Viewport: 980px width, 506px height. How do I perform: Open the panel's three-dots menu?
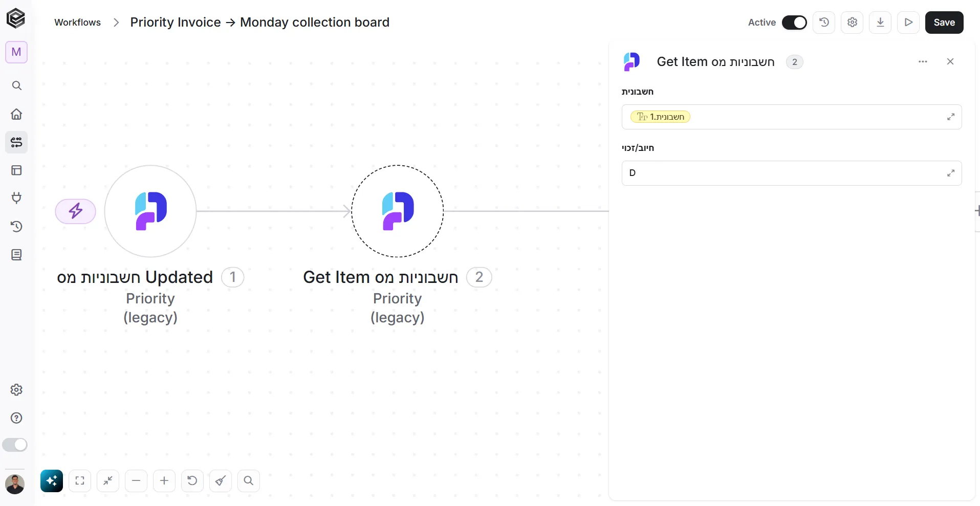click(923, 61)
